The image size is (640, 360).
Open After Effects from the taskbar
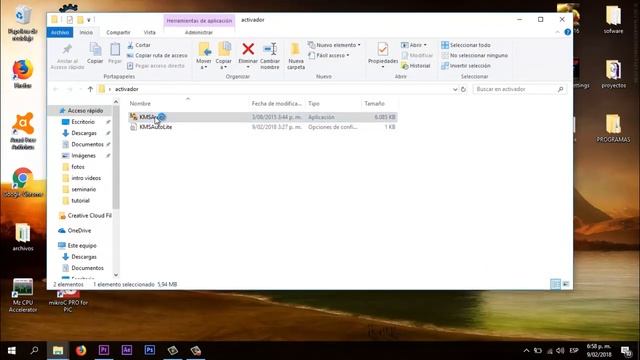(127, 351)
